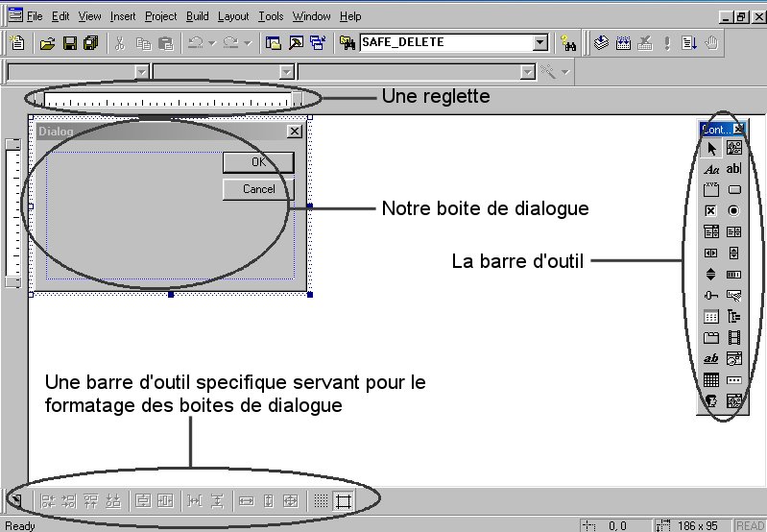The width and height of the screenshot is (767, 532).
Task: Click the Copy icon in toolbar
Action: click(143, 43)
